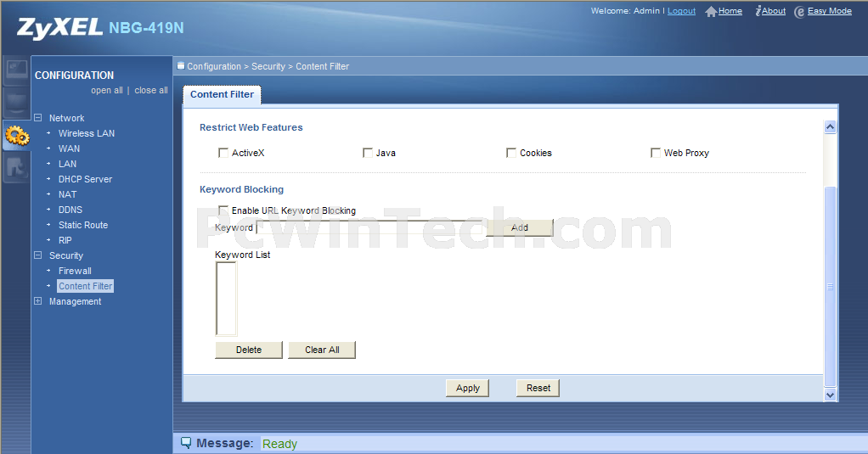Click the Add keyword button
Screen dimensions: 868x454
pyautogui.click(x=519, y=227)
